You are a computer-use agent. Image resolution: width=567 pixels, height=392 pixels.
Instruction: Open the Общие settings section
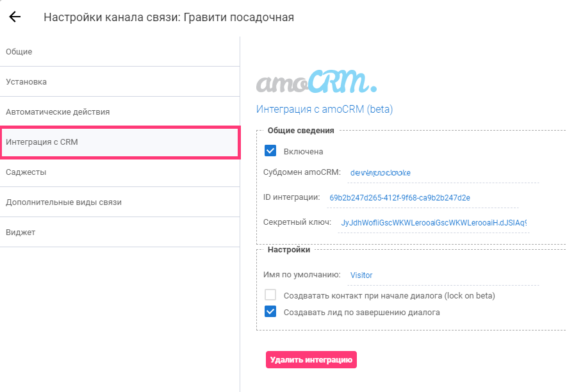[x=19, y=51]
